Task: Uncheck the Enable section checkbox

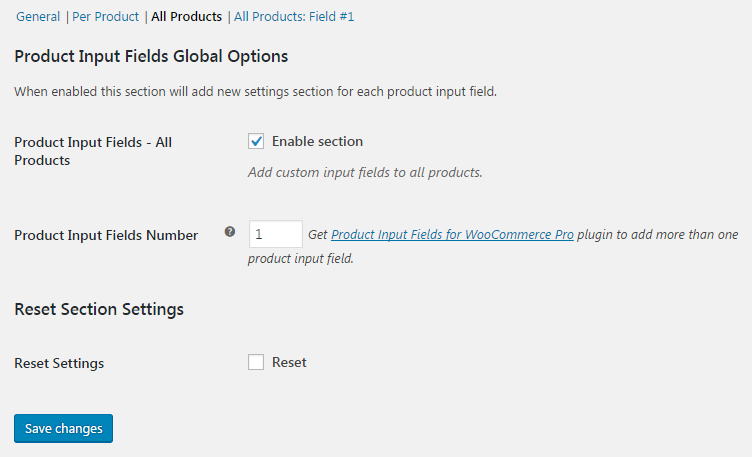Action: click(256, 141)
